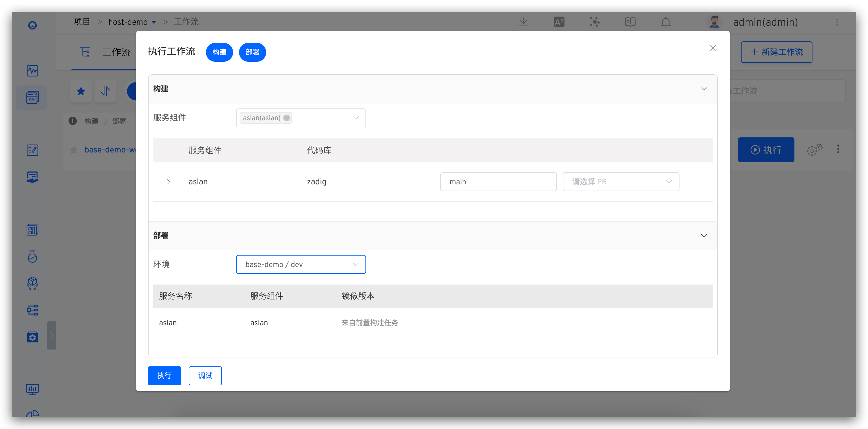Click the download icon in top bar

(523, 22)
